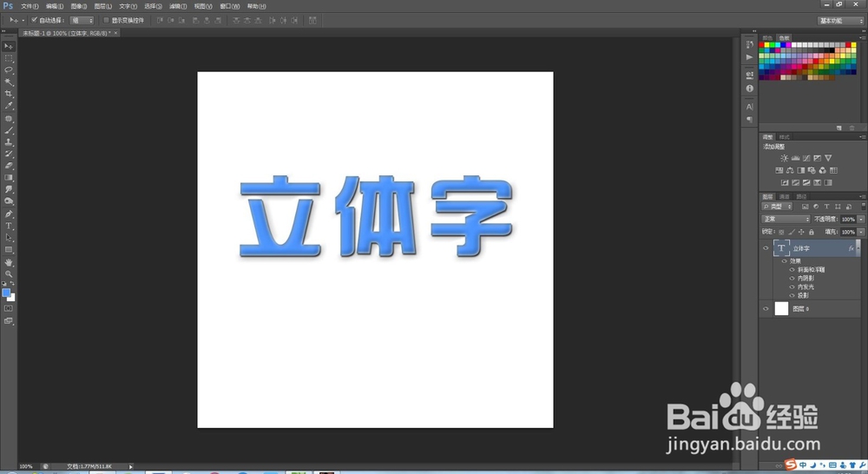
Task: Open layer filter 类型 dropdown
Action: pyautogui.click(x=777, y=207)
